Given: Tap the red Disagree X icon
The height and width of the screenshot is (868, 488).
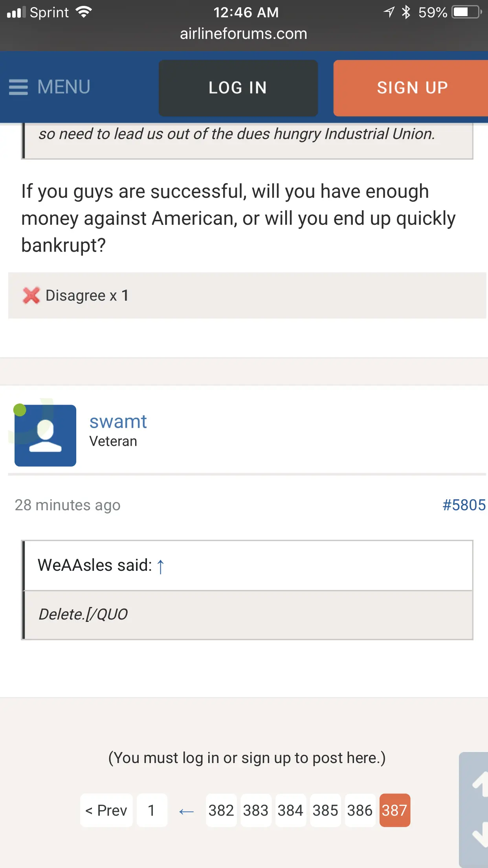Looking at the screenshot, I should pyautogui.click(x=31, y=296).
